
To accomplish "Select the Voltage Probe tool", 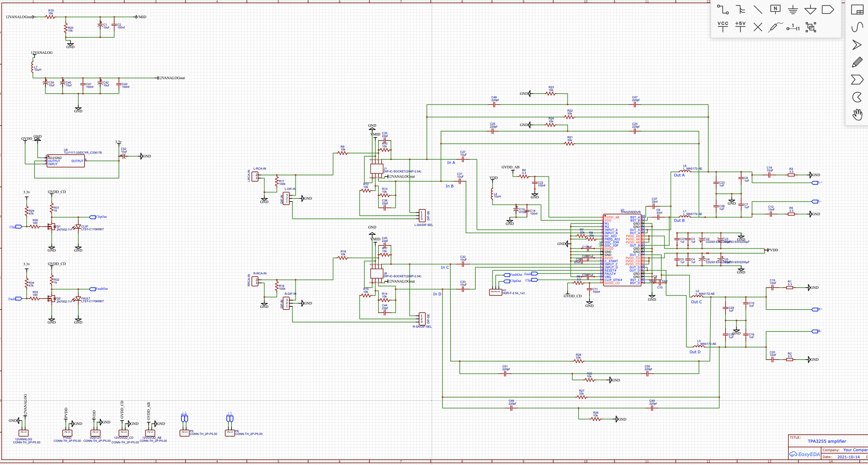I will click(x=775, y=27).
